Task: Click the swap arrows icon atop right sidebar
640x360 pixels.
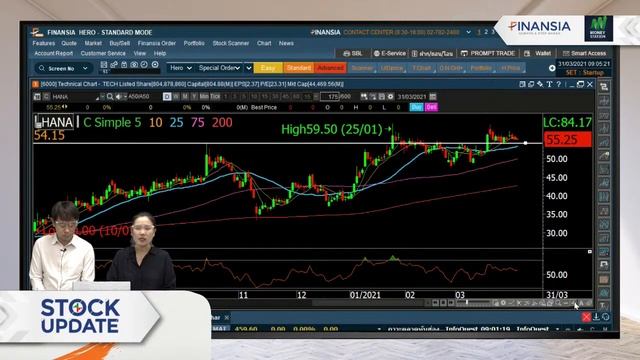Action: (604, 87)
